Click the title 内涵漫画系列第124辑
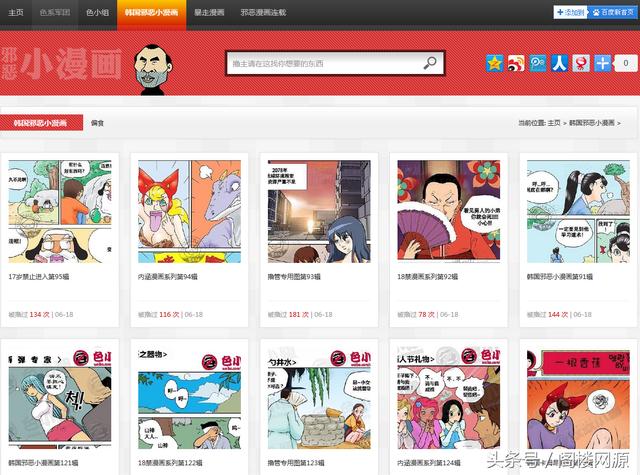 429,463
